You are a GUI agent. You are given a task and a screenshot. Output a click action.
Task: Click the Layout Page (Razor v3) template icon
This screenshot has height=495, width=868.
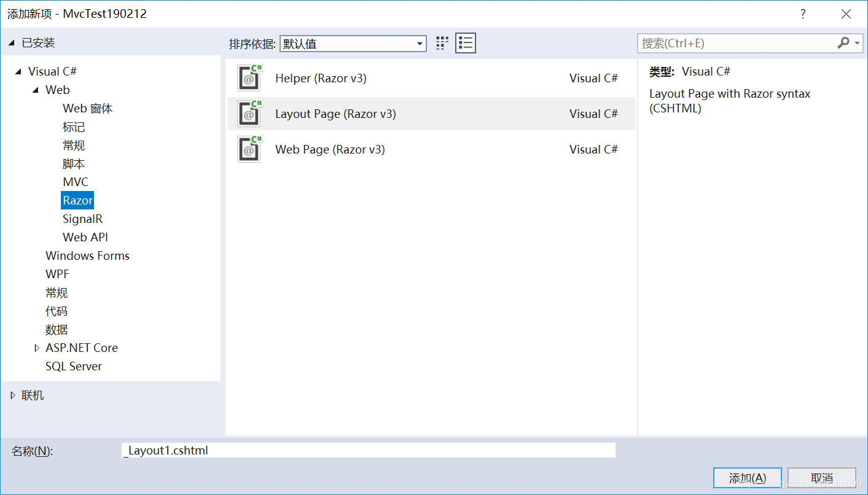pos(249,114)
